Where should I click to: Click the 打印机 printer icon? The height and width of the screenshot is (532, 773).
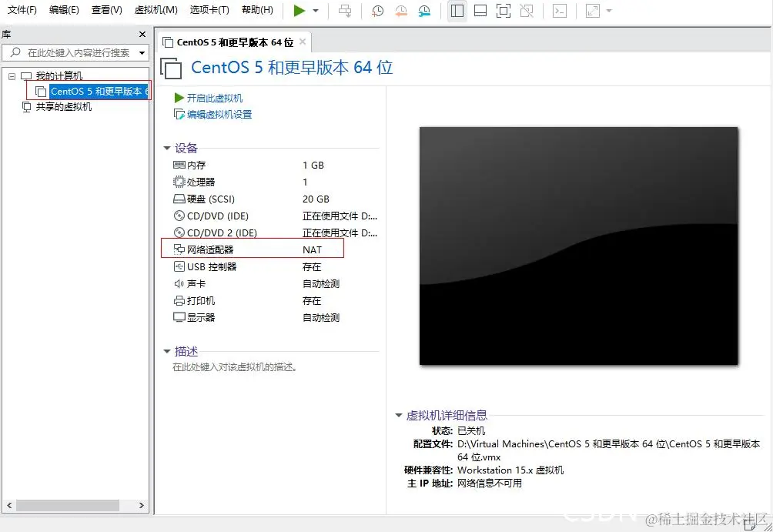tap(179, 300)
